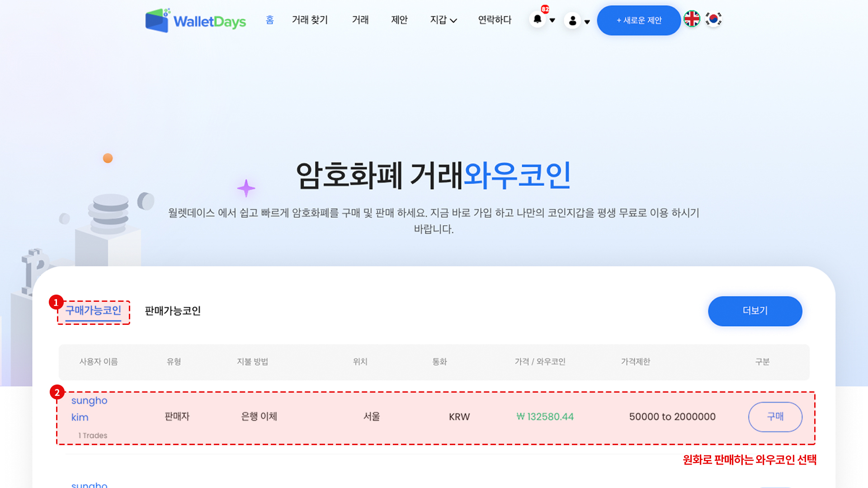Expand the notification dropdown arrow

click(x=552, y=20)
